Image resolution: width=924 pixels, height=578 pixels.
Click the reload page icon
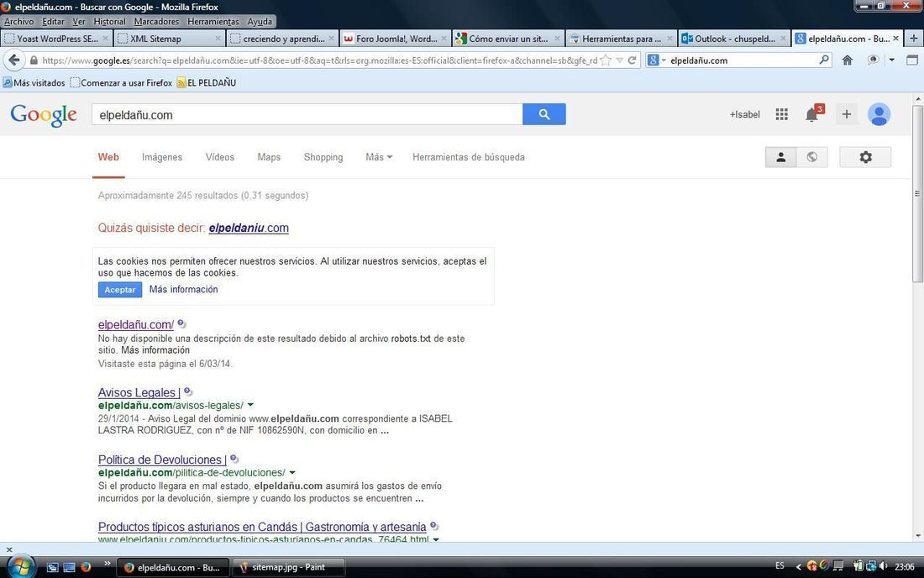click(x=632, y=60)
